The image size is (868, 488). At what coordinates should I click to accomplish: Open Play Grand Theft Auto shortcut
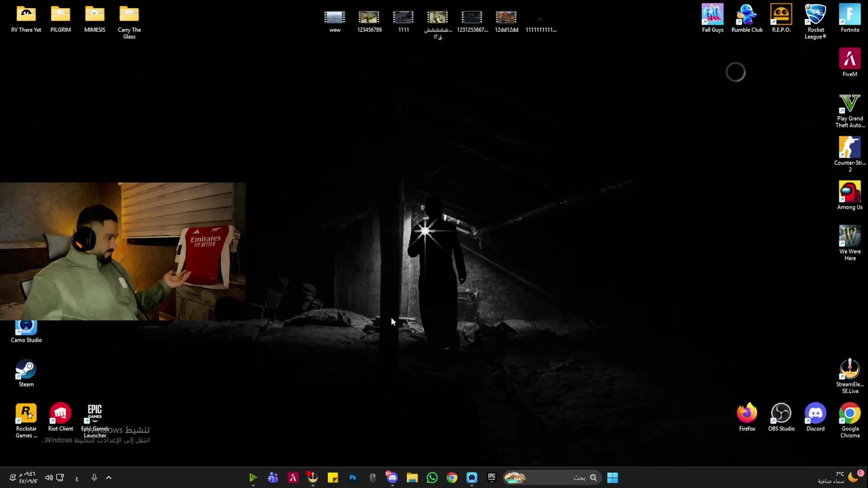[850, 110]
